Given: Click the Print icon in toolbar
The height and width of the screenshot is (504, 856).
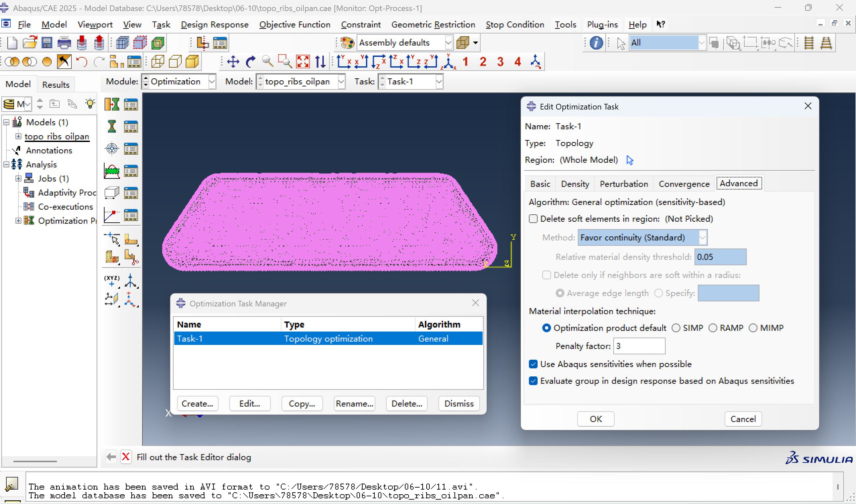Looking at the screenshot, I should coord(64,43).
